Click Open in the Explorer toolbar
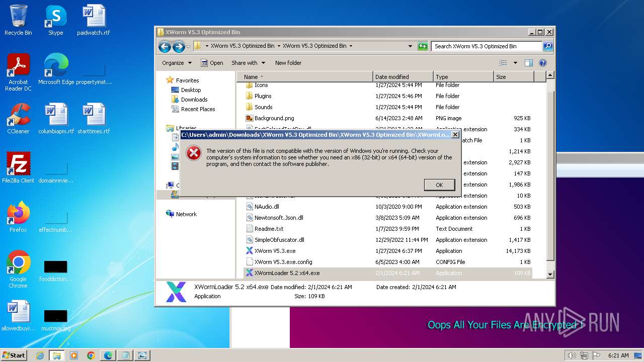 (212, 63)
